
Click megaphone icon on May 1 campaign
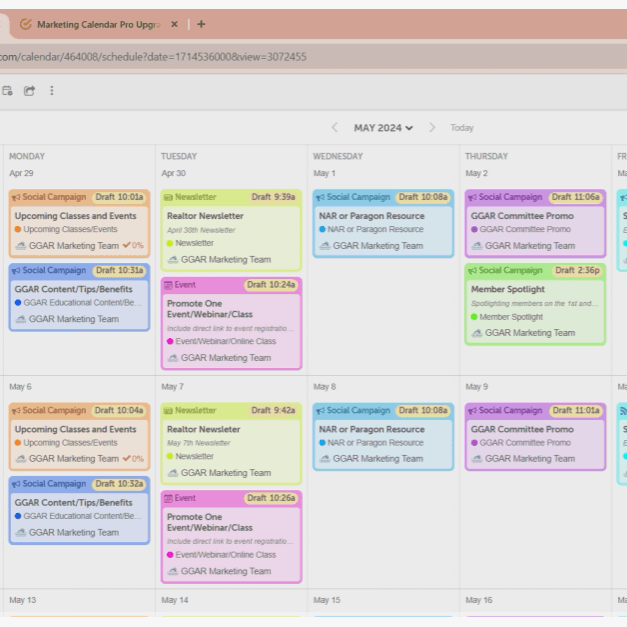(x=320, y=198)
